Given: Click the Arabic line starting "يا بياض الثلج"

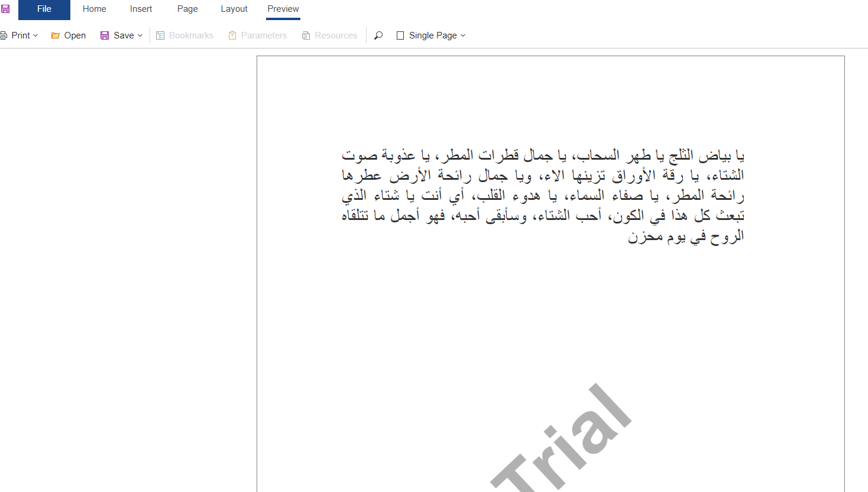Looking at the screenshot, I should coord(543,156).
